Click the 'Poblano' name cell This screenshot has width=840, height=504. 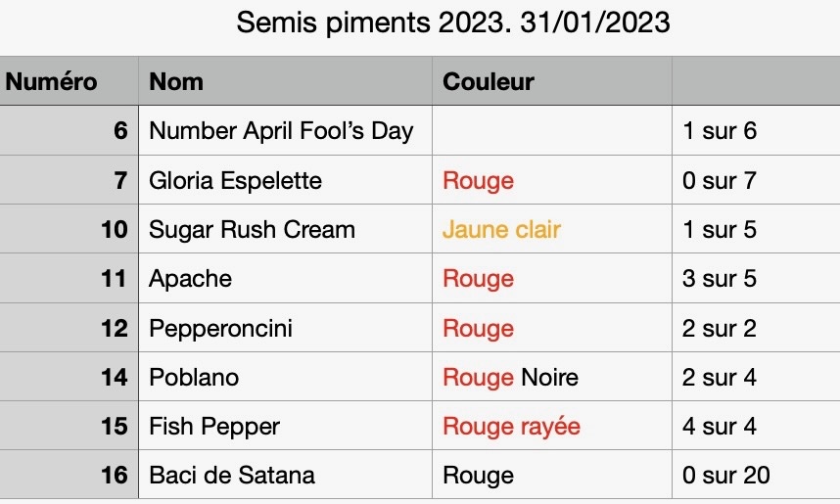click(x=285, y=377)
